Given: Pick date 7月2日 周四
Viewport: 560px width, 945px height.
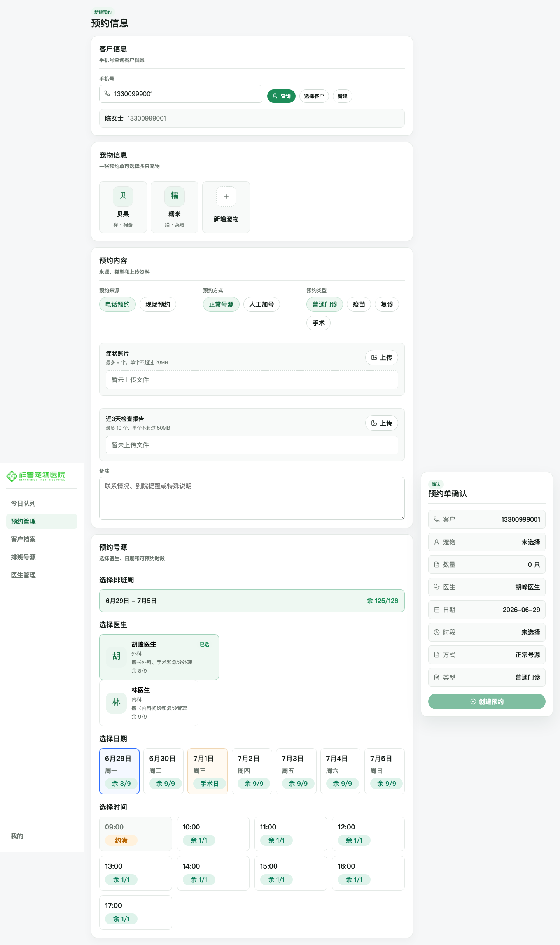Looking at the screenshot, I should (252, 771).
